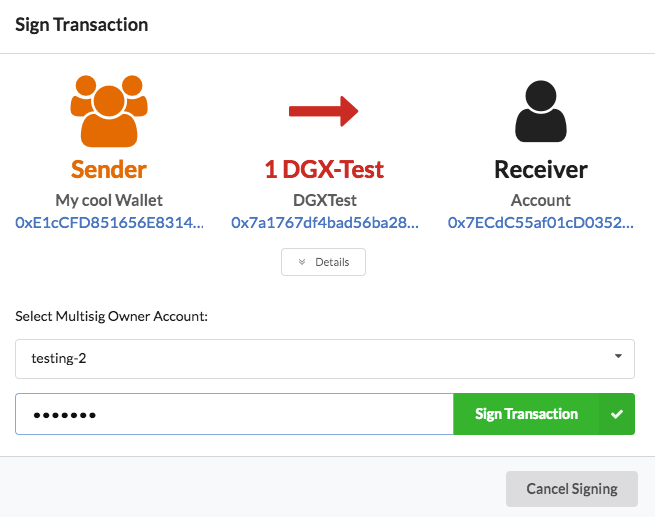Click the orange Sender heading
Screen dimensions: 655x517
tap(109, 169)
